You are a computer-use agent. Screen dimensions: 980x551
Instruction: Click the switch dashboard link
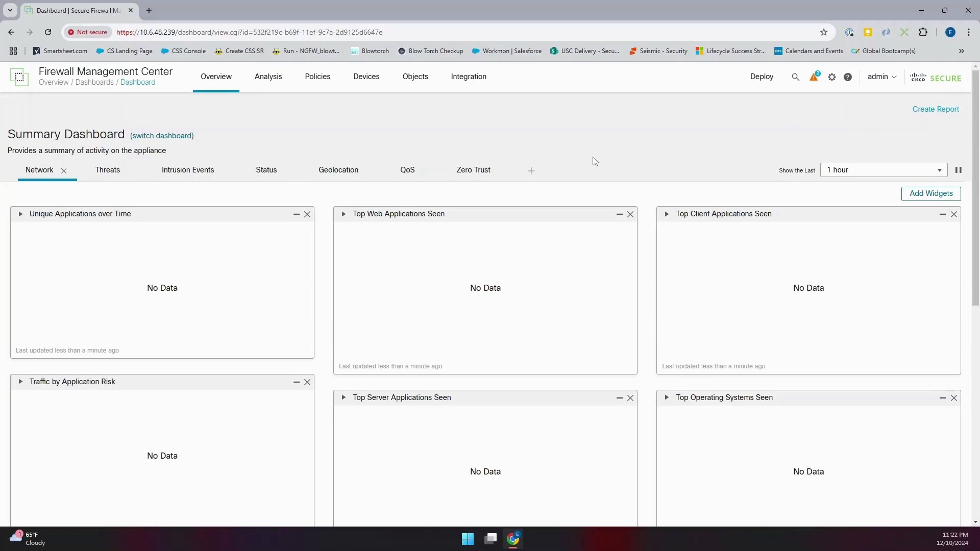162,136
